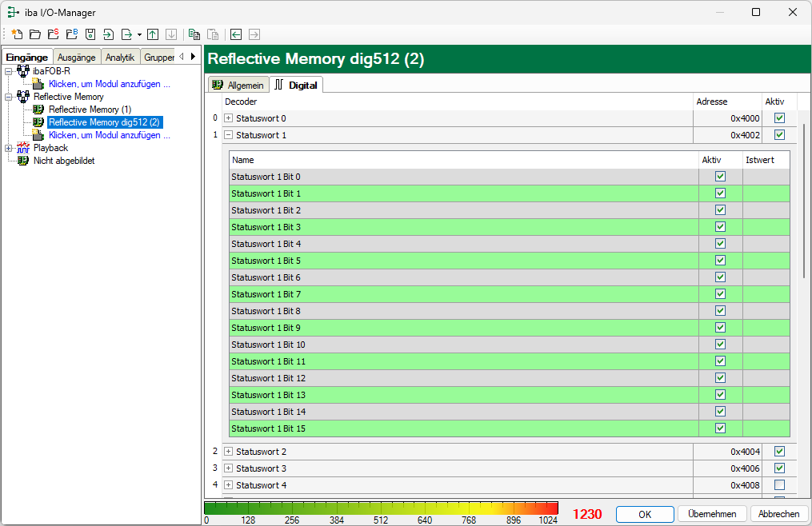
Task: Expand the Playback tree node
Action: (x=9, y=148)
